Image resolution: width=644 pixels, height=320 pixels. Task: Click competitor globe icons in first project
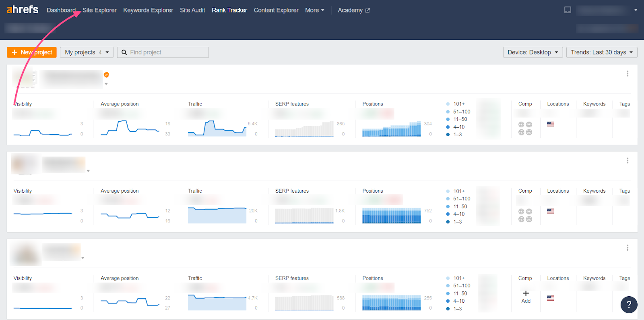point(525,129)
